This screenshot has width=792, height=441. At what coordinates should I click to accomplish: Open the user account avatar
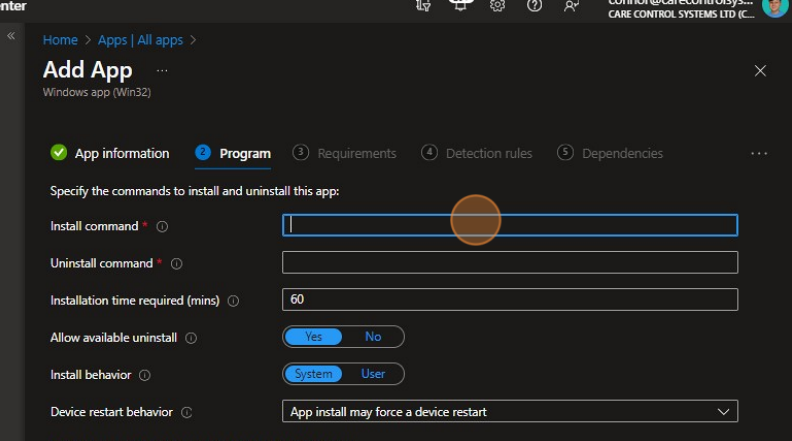(774, 6)
